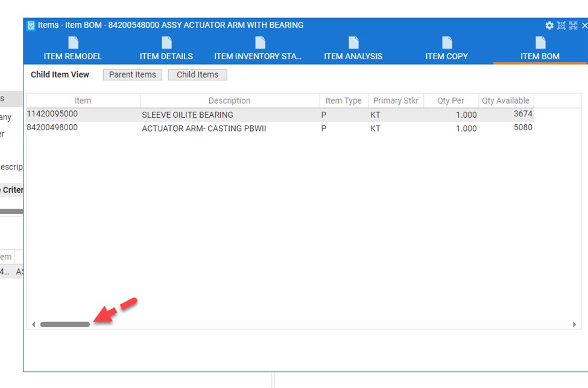Sort by the Qty Available column header
The image size is (588, 388).
[505, 101]
